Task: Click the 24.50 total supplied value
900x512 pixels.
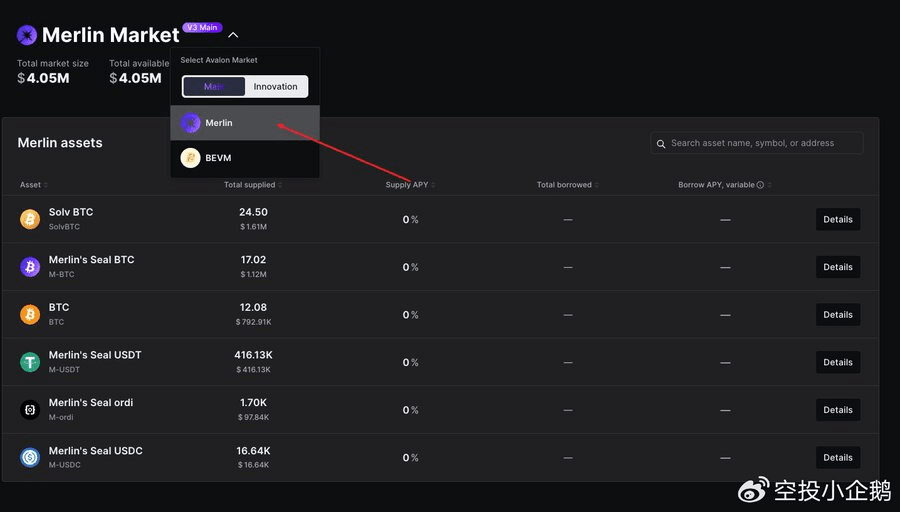Action: [x=253, y=212]
